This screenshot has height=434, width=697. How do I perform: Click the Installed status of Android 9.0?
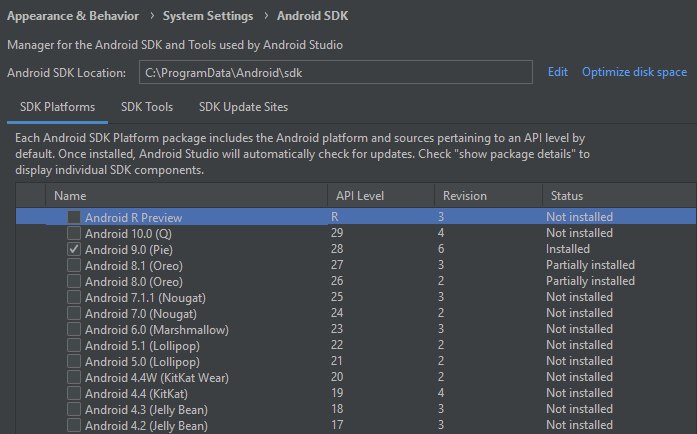(x=568, y=249)
